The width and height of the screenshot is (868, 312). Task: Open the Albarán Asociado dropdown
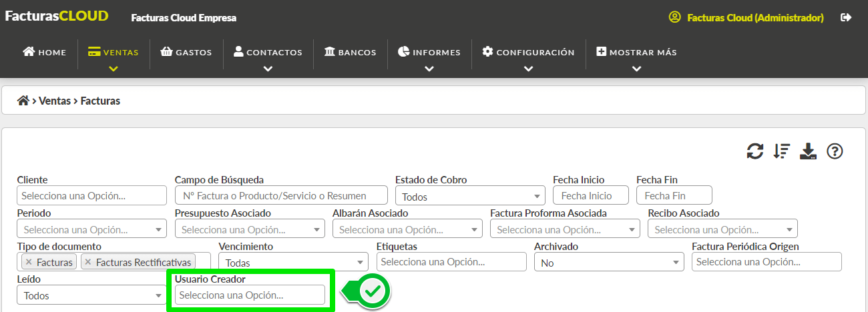pyautogui.click(x=407, y=229)
